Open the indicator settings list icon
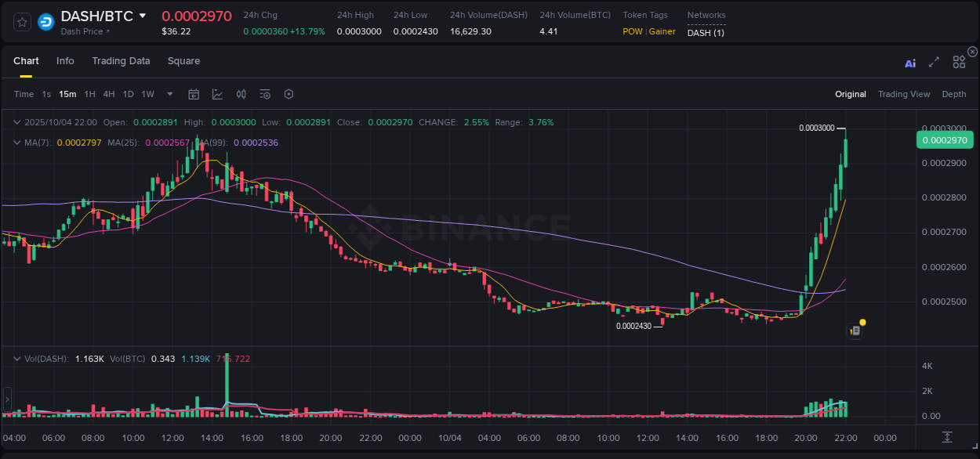 point(264,94)
